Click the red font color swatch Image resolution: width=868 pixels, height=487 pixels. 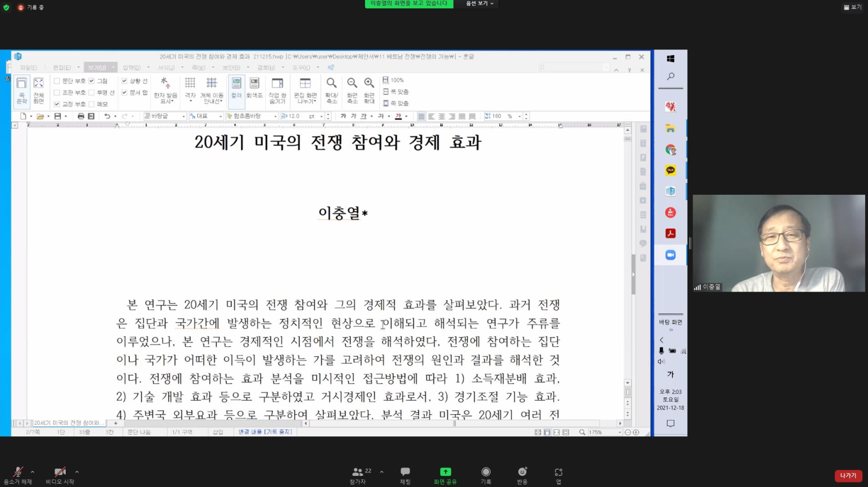tap(398, 116)
